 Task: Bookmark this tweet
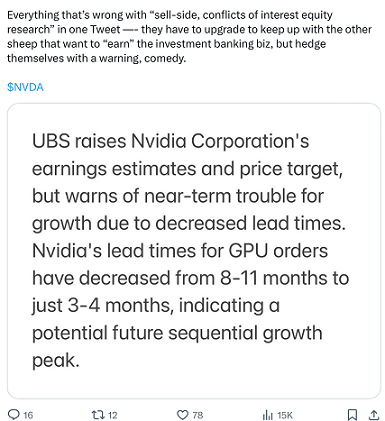tap(352, 415)
